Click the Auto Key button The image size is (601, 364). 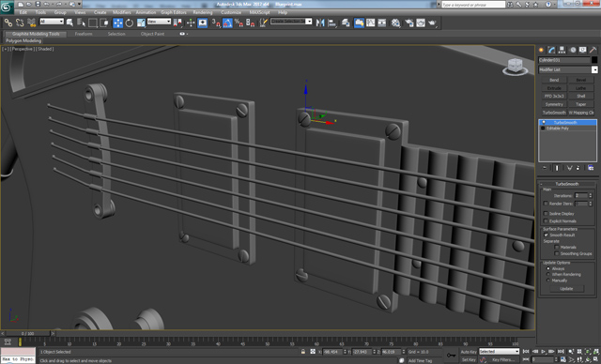coord(469,352)
